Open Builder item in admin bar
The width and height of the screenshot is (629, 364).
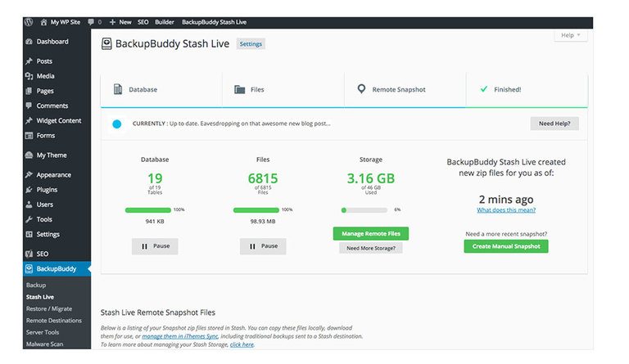165,22
